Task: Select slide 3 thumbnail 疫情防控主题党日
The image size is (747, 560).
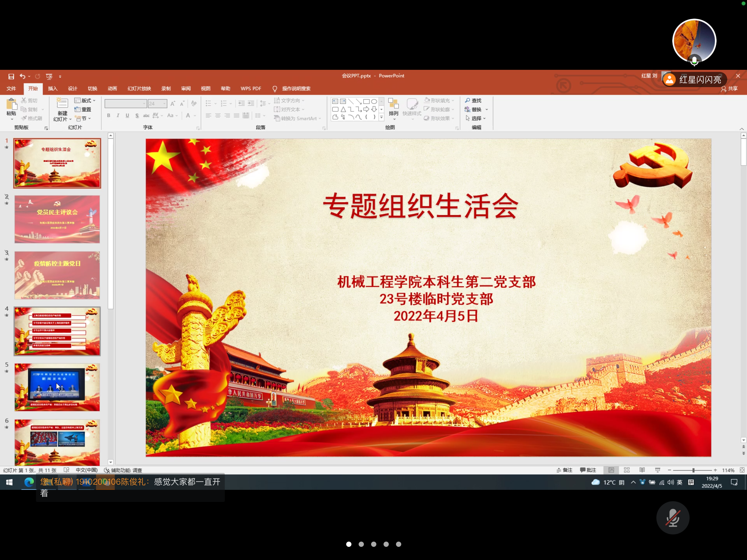Action: click(57, 275)
